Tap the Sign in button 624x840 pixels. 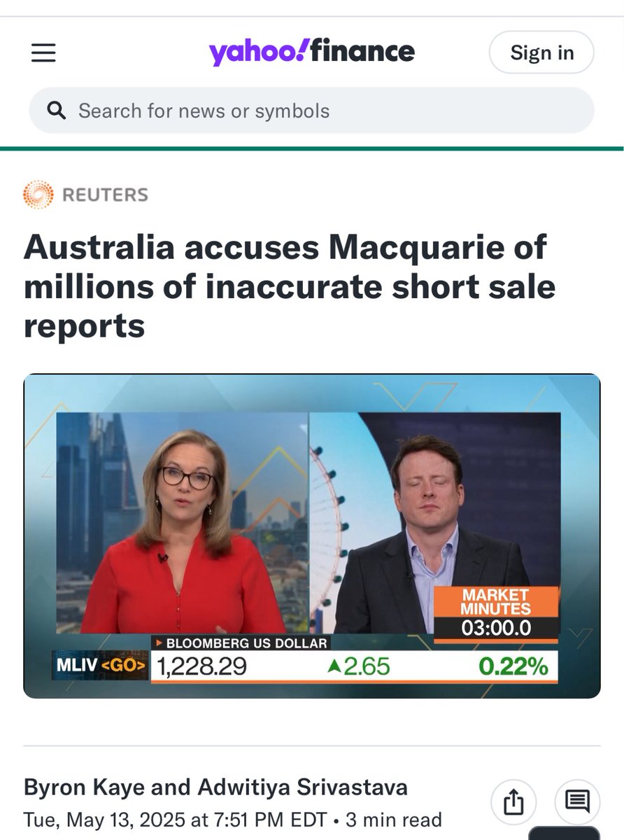pyautogui.click(x=541, y=52)
